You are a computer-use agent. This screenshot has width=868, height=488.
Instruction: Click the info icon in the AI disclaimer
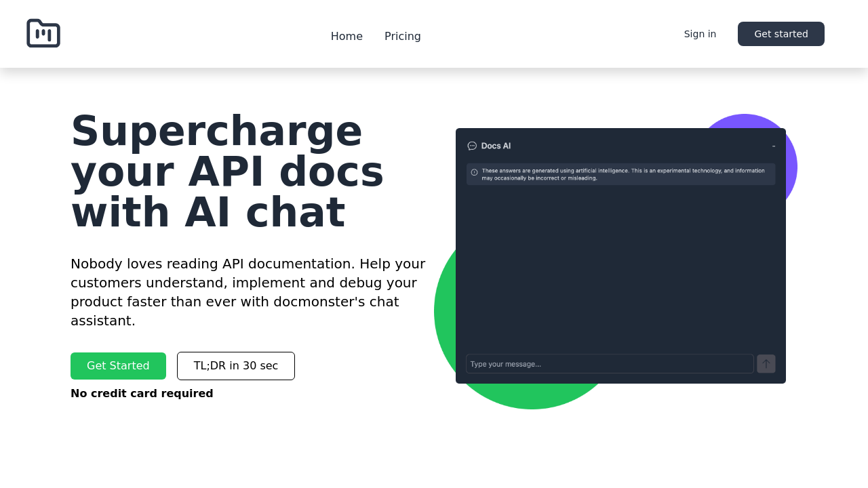pyautogui.click(x=475, y=171)
